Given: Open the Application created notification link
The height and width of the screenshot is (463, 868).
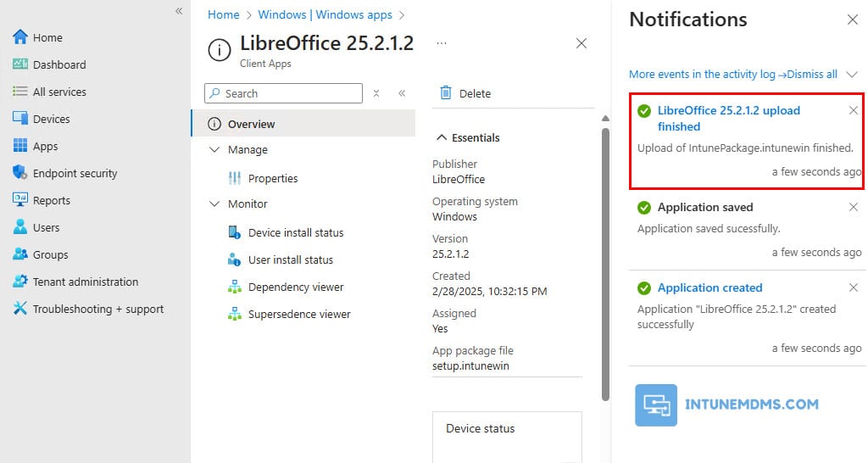Looking at the screenshot, I should point(709,288).
